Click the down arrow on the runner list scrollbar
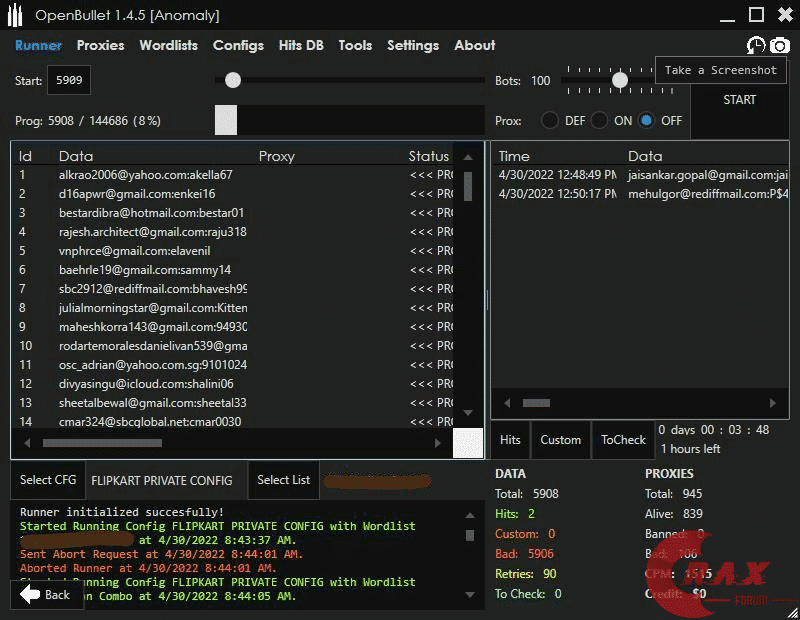The image size is (800, 620). (468, 412)
